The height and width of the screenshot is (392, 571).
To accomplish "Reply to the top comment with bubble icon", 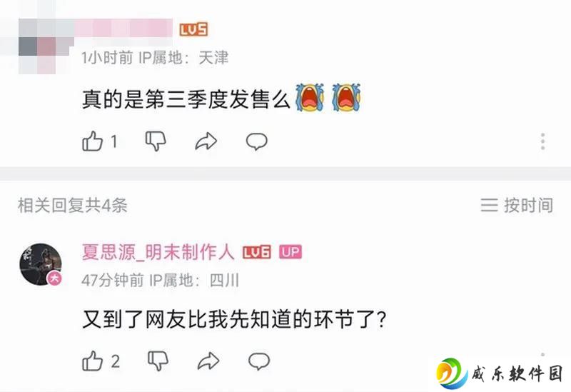I will [257, 141].
